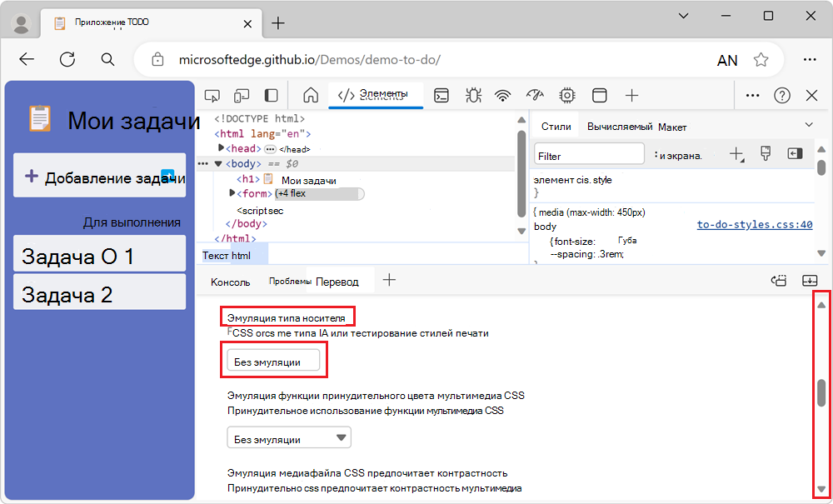Viewport: 833px width, 504px height.
Task: Add page to favorites star icon
Action: click(x=761, y=59)
